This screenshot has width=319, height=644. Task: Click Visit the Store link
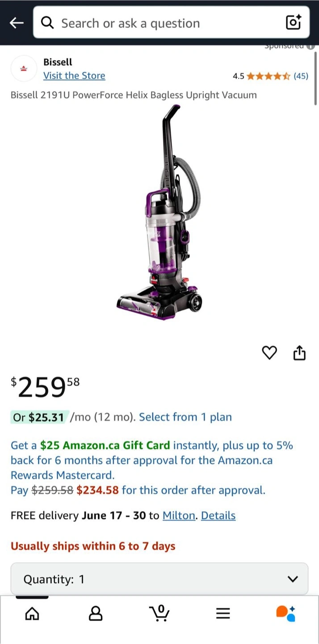tap(74, 76)
